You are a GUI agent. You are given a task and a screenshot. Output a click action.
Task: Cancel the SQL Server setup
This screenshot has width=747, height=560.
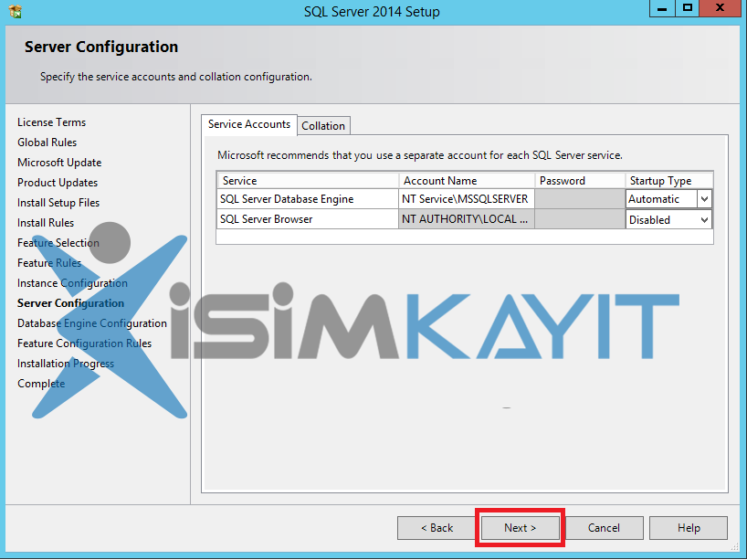[x=604, y=528]
